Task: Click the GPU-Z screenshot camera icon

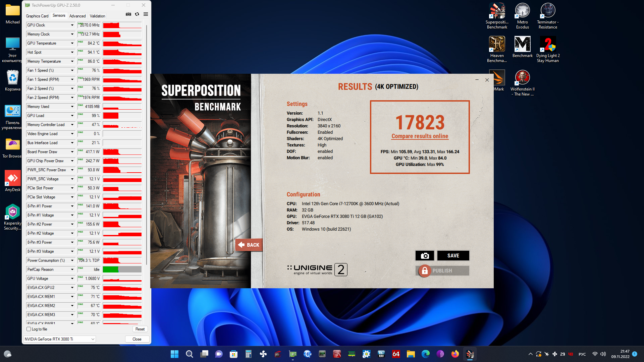Action: pyautogui.click(x=128, y=14)
